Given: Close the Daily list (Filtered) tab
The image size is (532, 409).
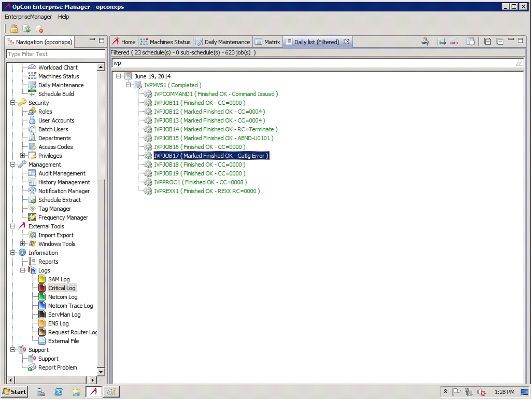Looking at the screenshot, I should coord(346,42).
